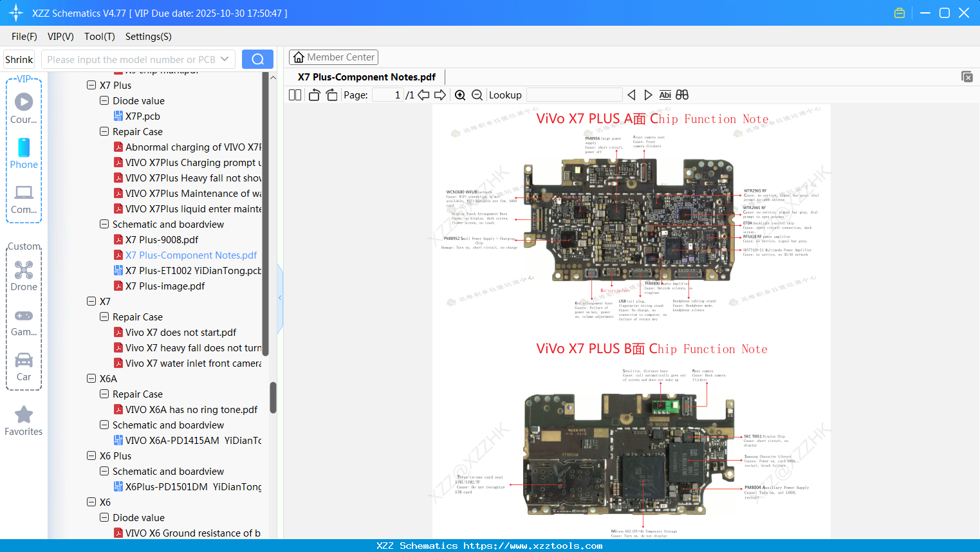Toggle whole-word match with the Abi icon
This screenshot has width=980, height=552.
pos(665,95)
